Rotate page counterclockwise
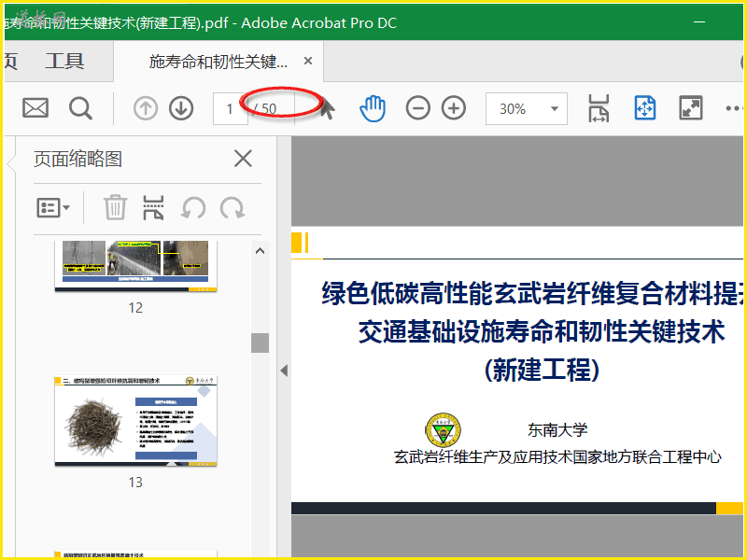The image size is (747, 560). click(193, 208)
